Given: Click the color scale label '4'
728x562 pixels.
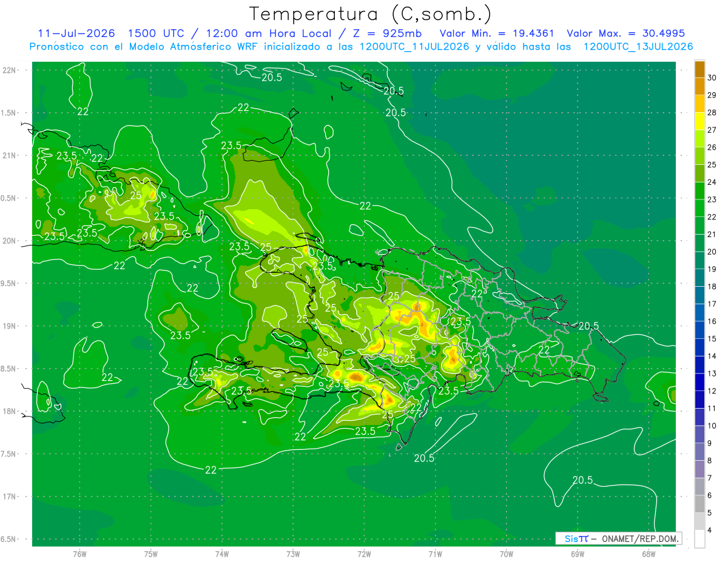Looking at the screenshot, I should coord(710,530).
